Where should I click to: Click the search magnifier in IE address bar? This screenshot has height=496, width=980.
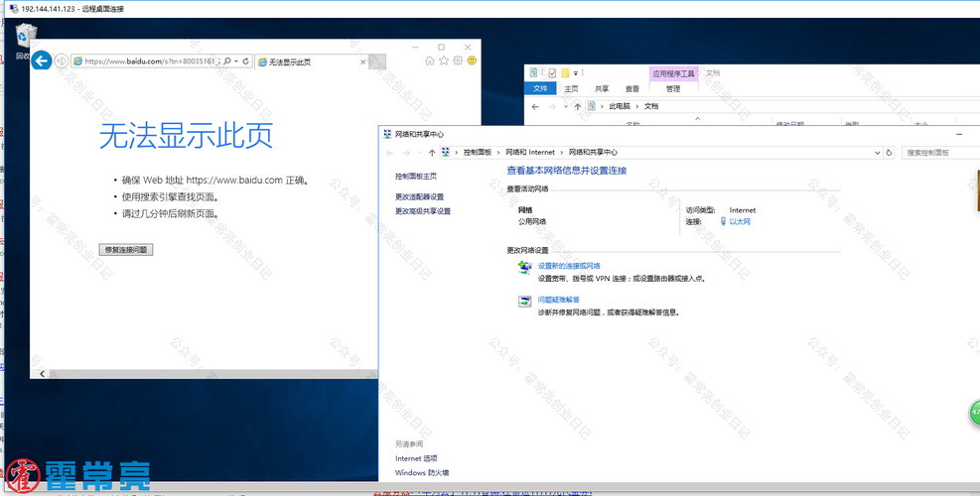point(227,62)
